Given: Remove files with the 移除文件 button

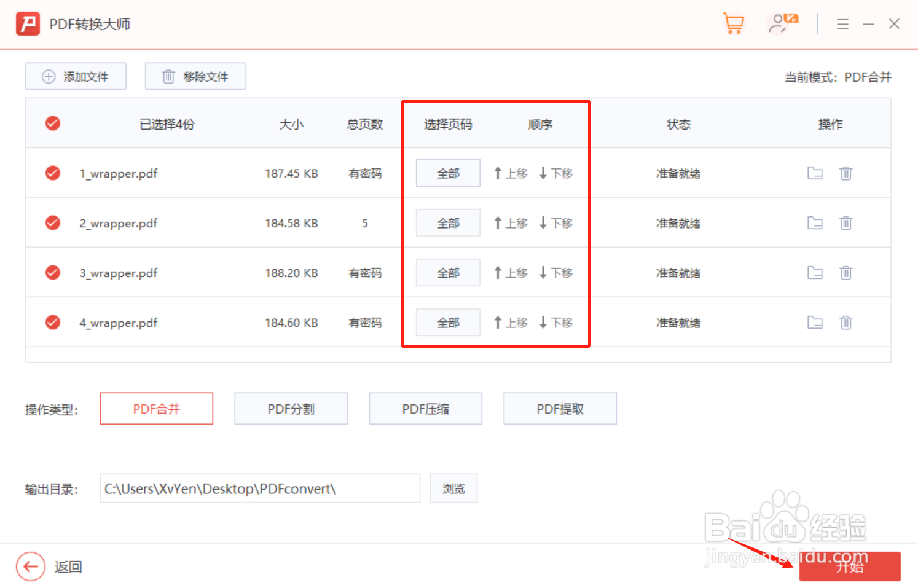Looking at the screenshot, I should coord(195,76).
